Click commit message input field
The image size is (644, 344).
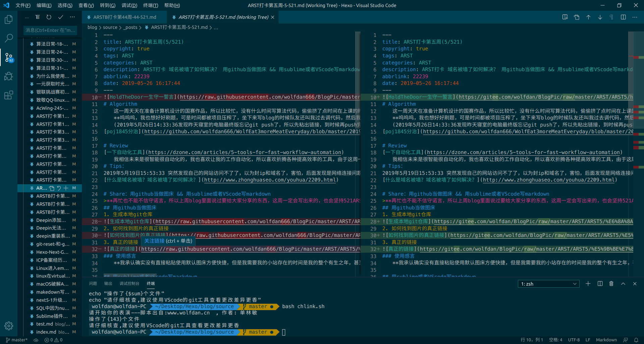coord(50,30)
